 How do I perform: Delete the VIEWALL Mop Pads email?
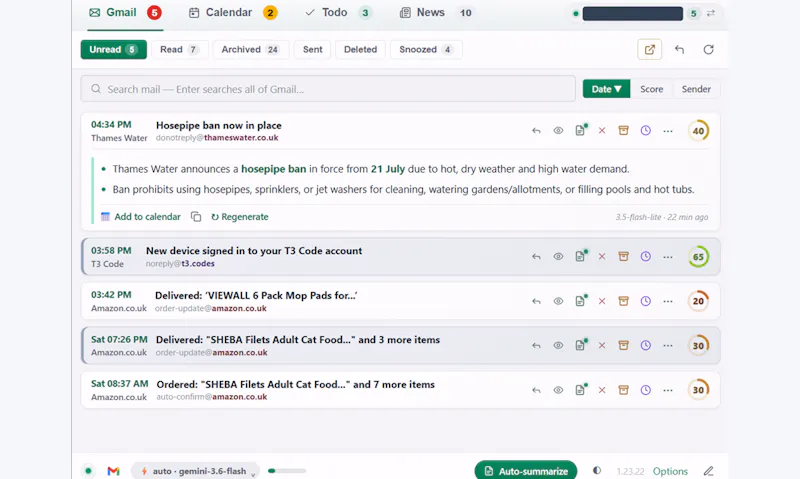602,301
